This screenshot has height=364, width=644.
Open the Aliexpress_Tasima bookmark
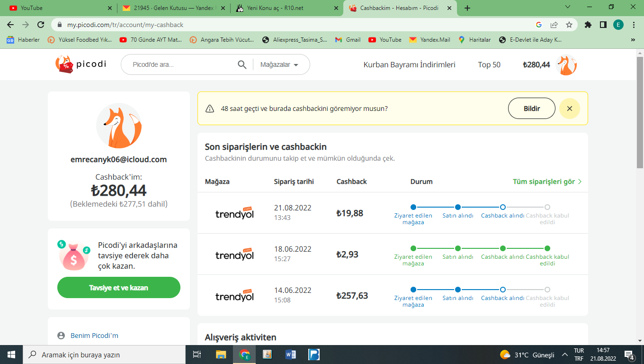click(295, 40)
